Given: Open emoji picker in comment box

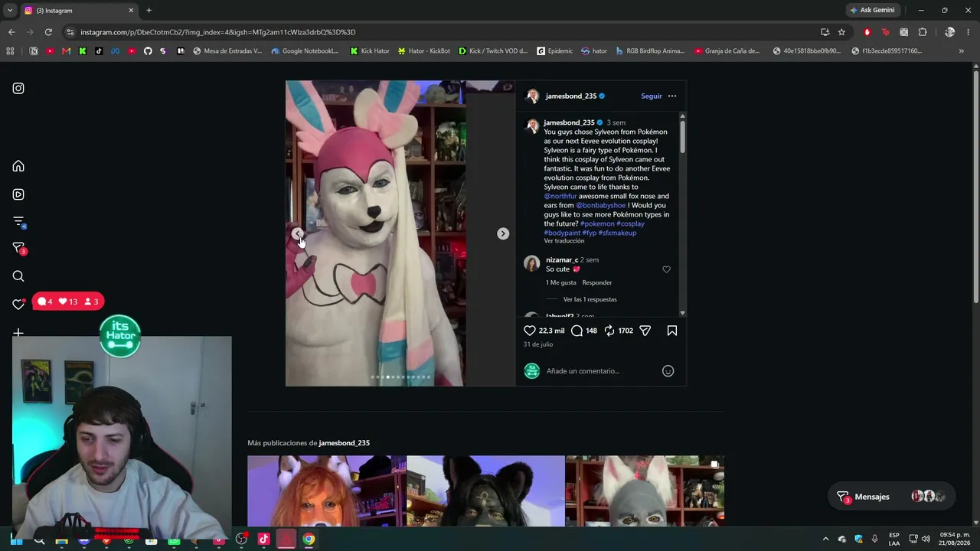Looking at the screenshot, I should point(668,371).
